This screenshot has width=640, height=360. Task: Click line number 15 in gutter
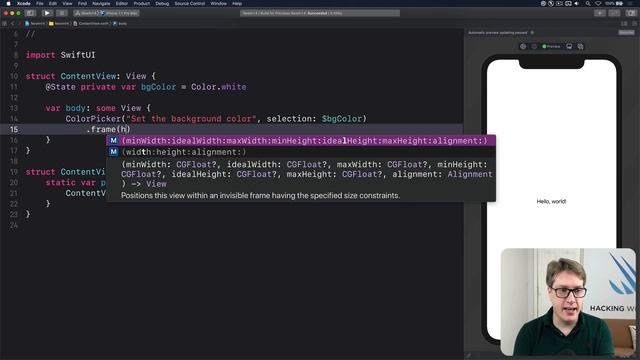(x=14, y=129)
